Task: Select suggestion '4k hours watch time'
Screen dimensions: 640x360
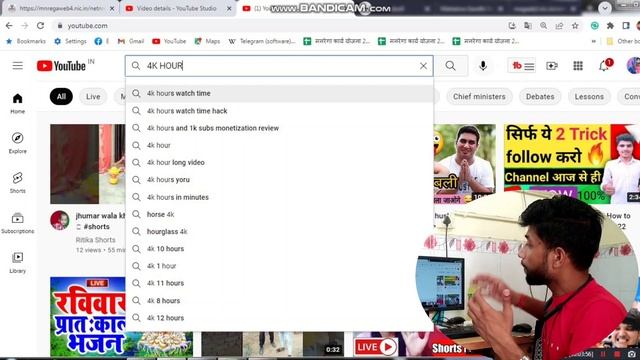Action: [280, 93]
